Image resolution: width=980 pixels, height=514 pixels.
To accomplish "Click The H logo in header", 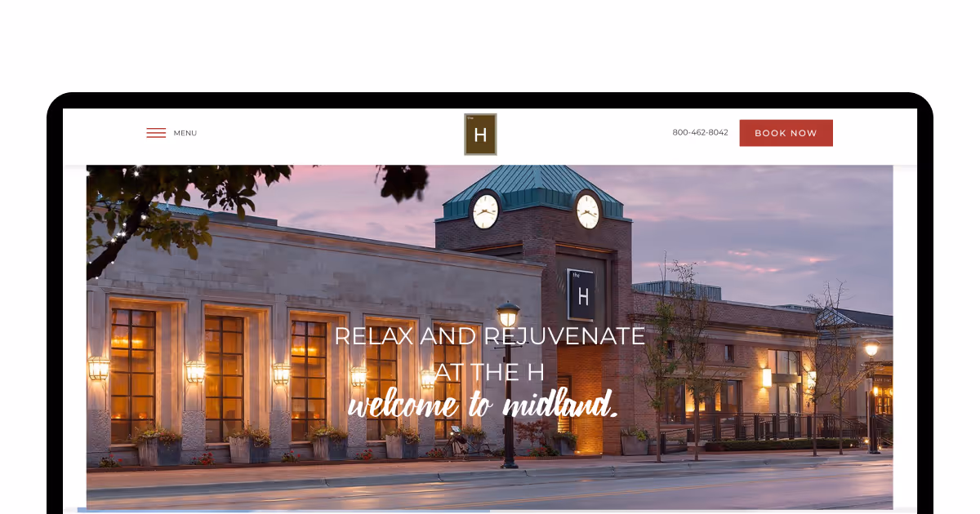I will (x=480, y=135).
